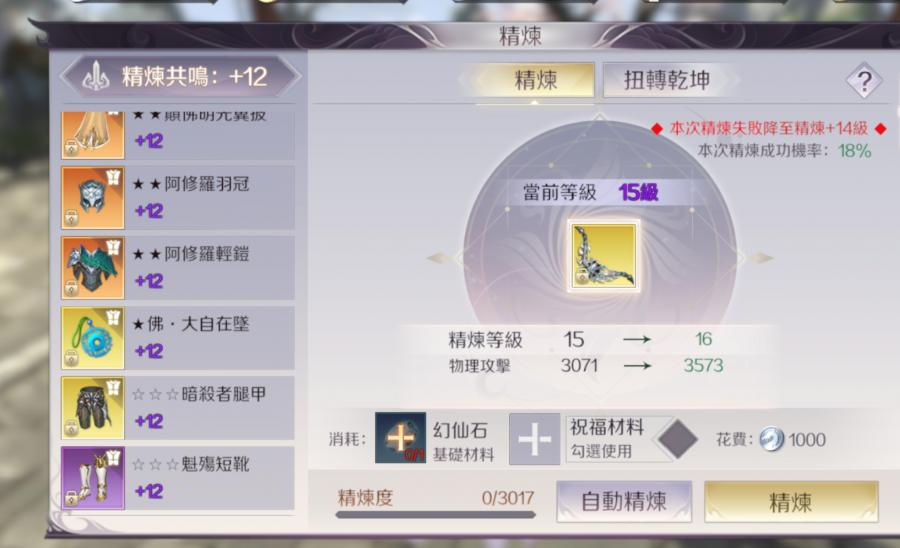
Task: Click the plus blessing material slot
Action: pyautogui.click(x=534, y=439)
